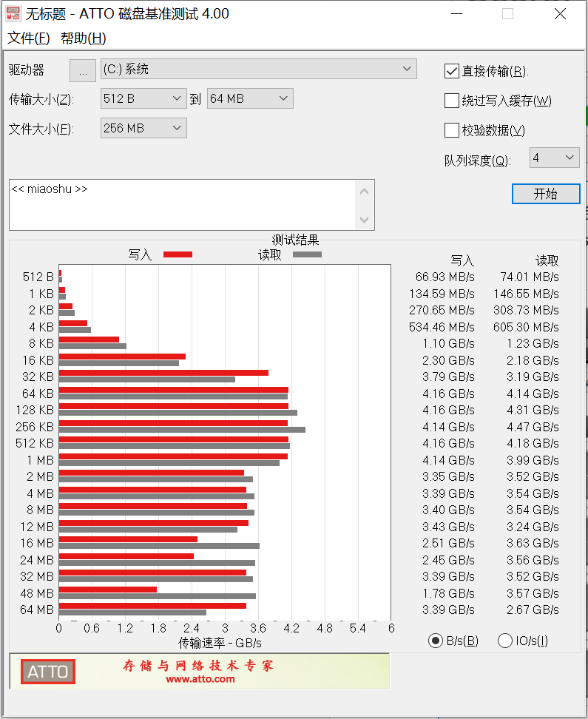Click description box scroll down arrow
Viewport: 588px width, 719px height.
tap(364, 220)
